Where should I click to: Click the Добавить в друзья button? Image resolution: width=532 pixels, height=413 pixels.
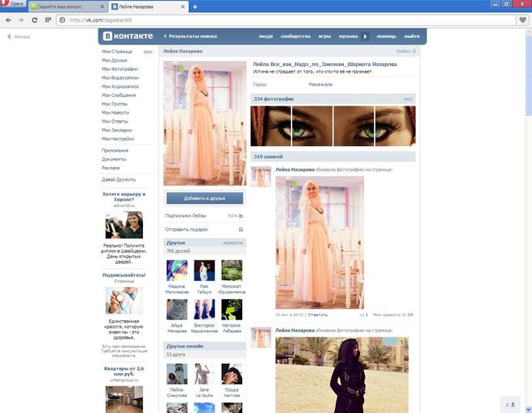click(204, 198)
